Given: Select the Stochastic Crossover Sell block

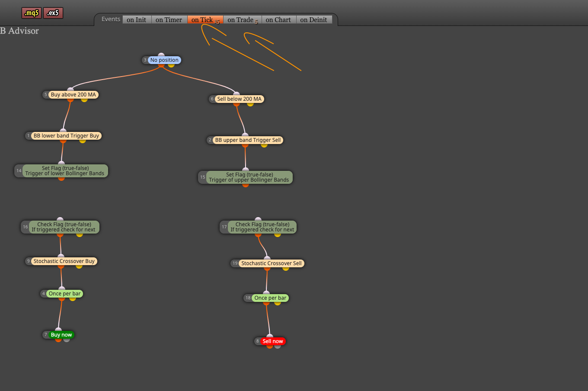Looking at the screenshot, I should (x=272, y=263).
